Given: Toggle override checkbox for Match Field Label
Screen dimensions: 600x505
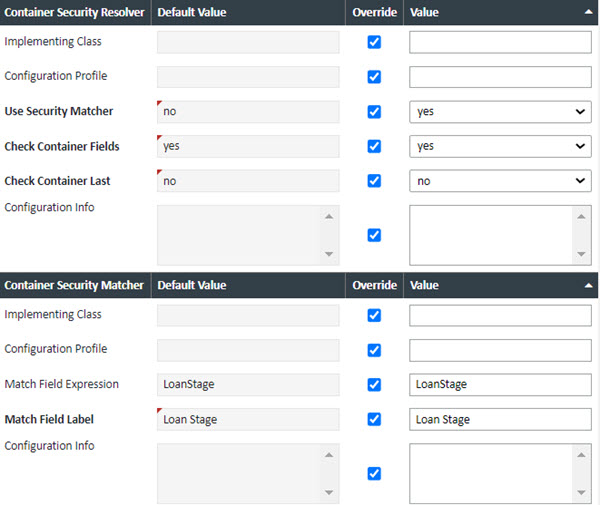Looking at the screenshot, I should click(374, 419).
